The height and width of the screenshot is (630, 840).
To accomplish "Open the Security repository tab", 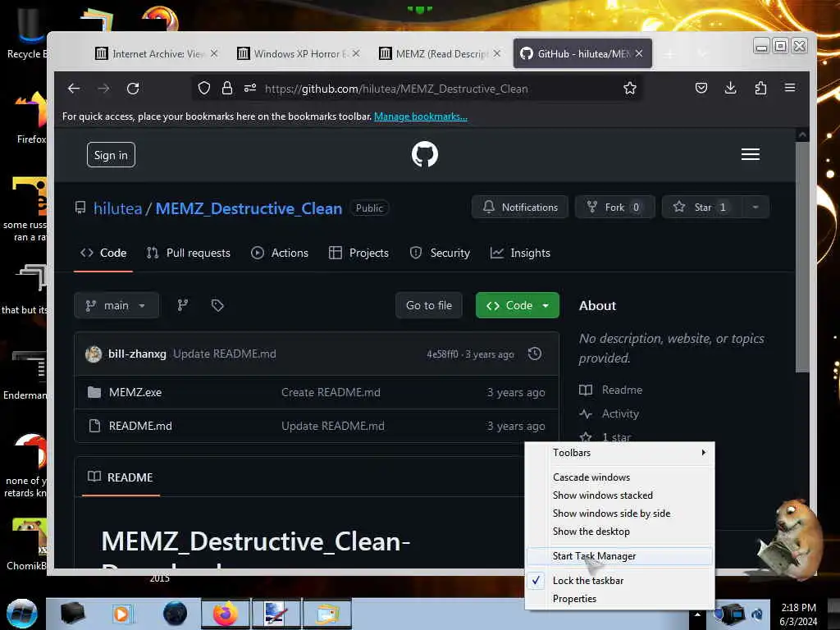I will [440, 253].
